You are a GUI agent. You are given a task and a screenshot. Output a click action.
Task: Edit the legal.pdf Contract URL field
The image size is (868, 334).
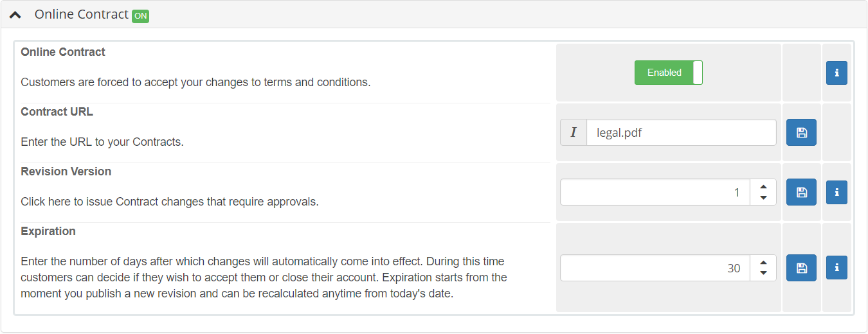pyautogui.click(x=682, y=132)
